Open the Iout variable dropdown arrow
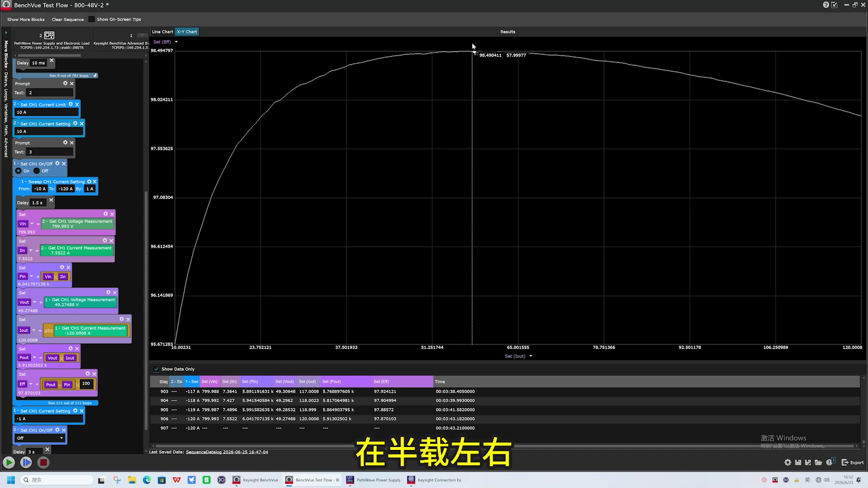868x488 pixels. [x=34, y=330]
